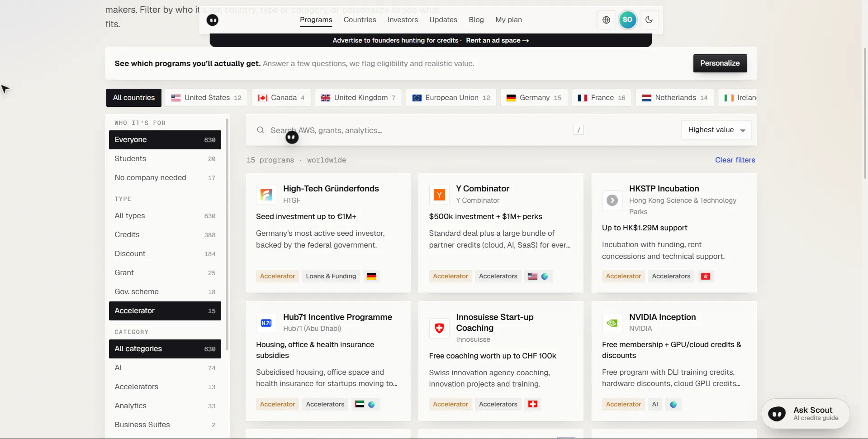Open the Hub71 logo icon

266,323
